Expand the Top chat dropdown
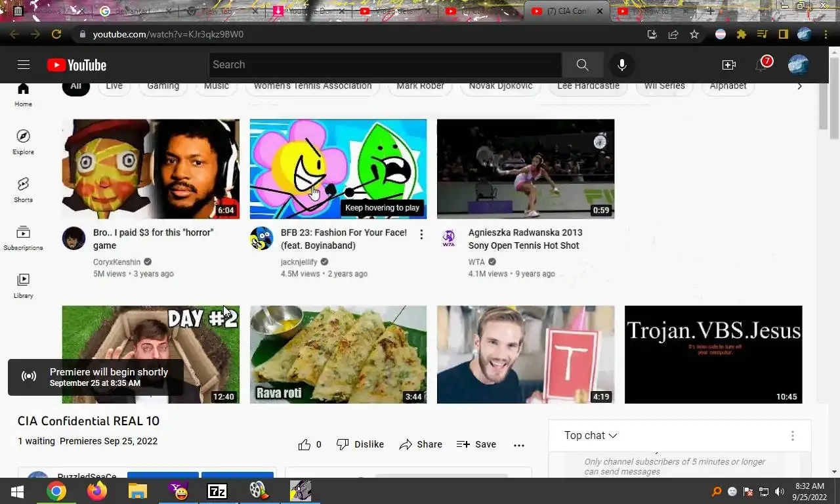Screen dimensions: 840x504 point(591,436)
